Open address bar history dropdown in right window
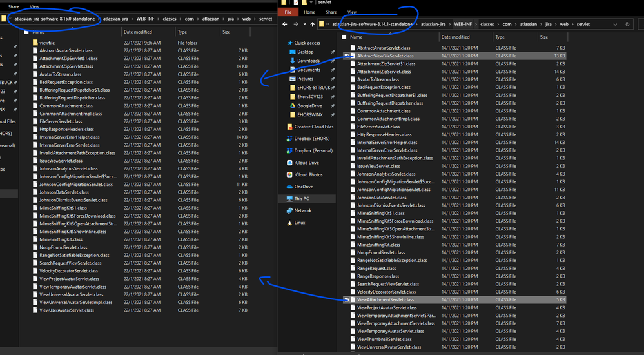The image size is (644, 355). (x=615, y=25)
